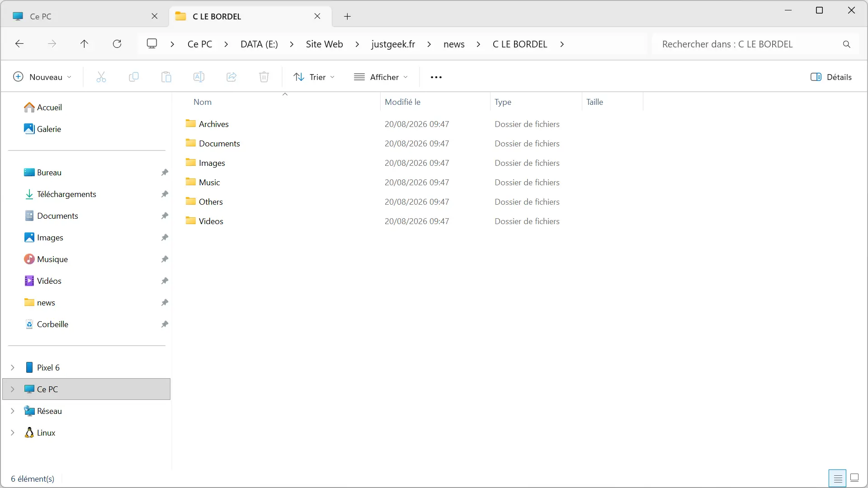Expand chevron after C LE BORDEL breadcrumb
The image size is (868, 488).
pos(562,44)
